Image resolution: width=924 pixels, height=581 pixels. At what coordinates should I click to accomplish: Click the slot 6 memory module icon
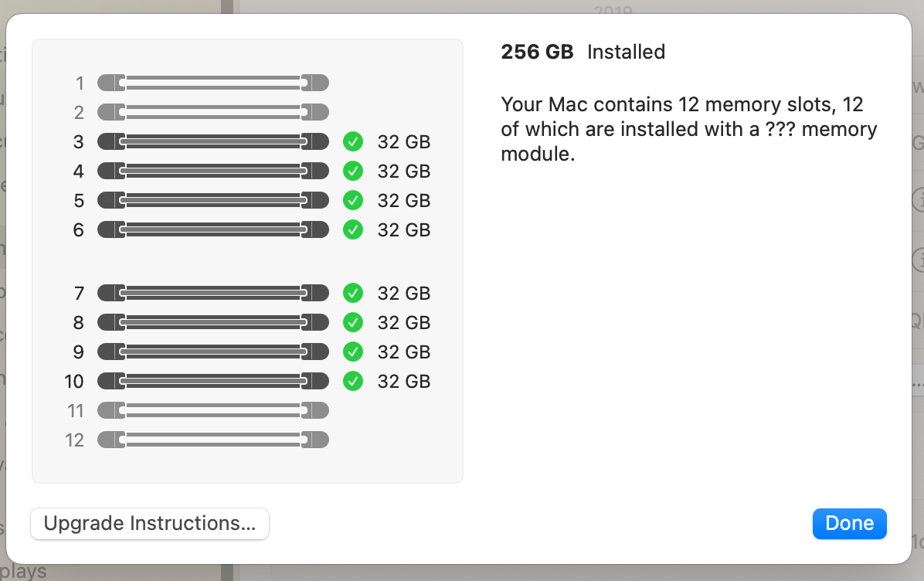coord(213,229)
